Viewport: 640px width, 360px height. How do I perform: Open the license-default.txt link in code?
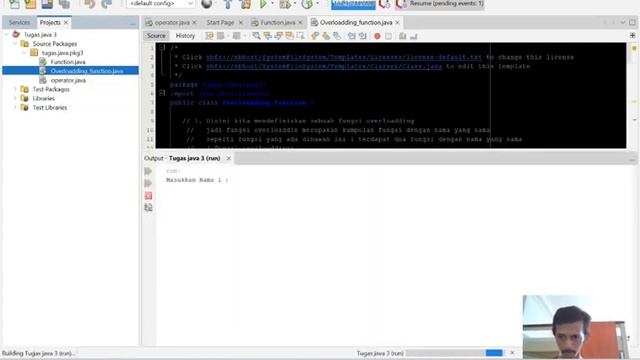tap(344, 57)
